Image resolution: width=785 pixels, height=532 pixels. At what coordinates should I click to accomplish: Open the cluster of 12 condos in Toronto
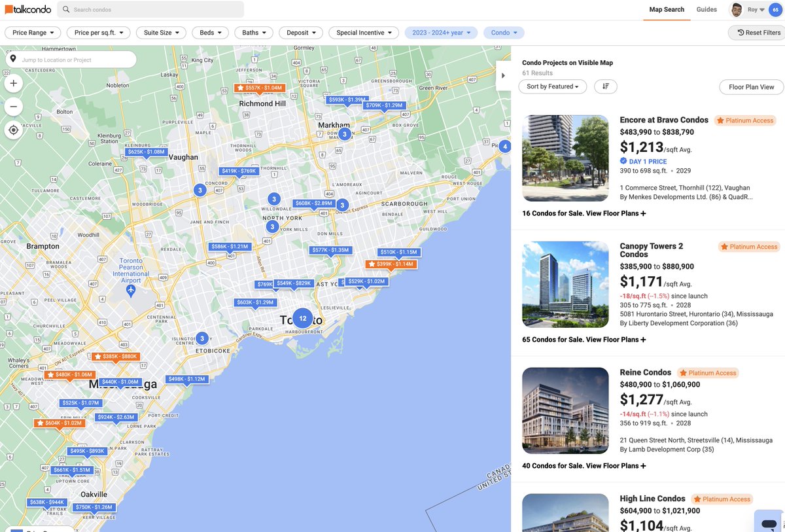[302, 319]
